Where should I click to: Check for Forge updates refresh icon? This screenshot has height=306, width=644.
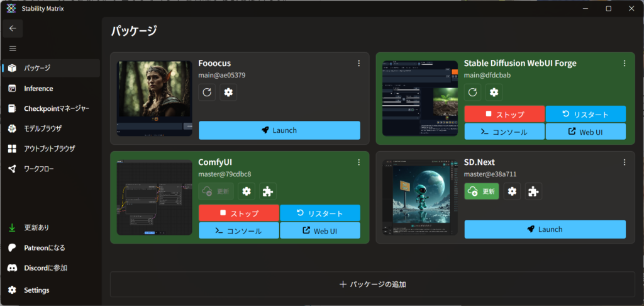click(473, 93)
